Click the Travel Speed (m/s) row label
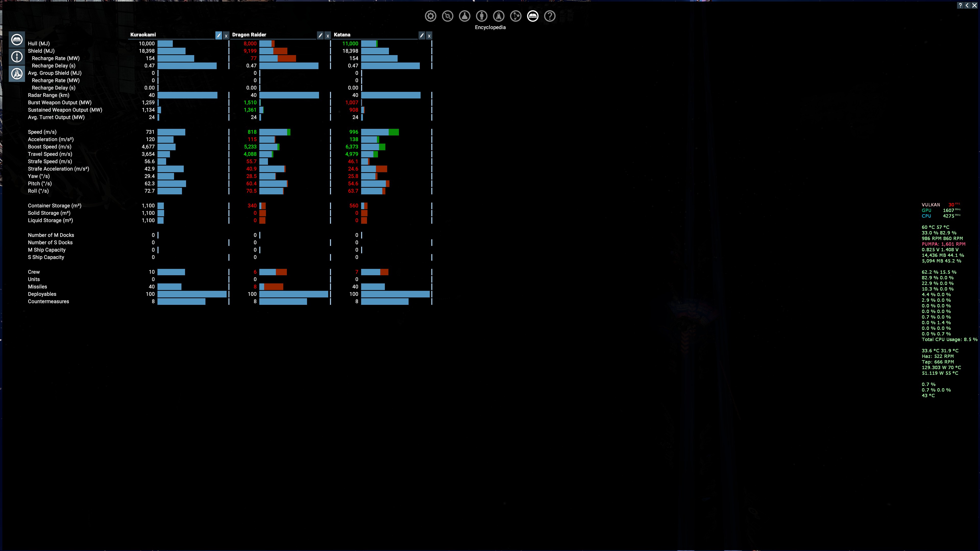This screenshot has height=551, width=980. [50, 154]
